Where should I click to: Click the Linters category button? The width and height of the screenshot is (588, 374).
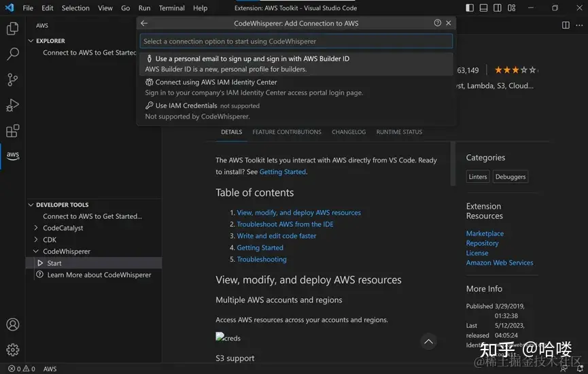coord(478,177)
